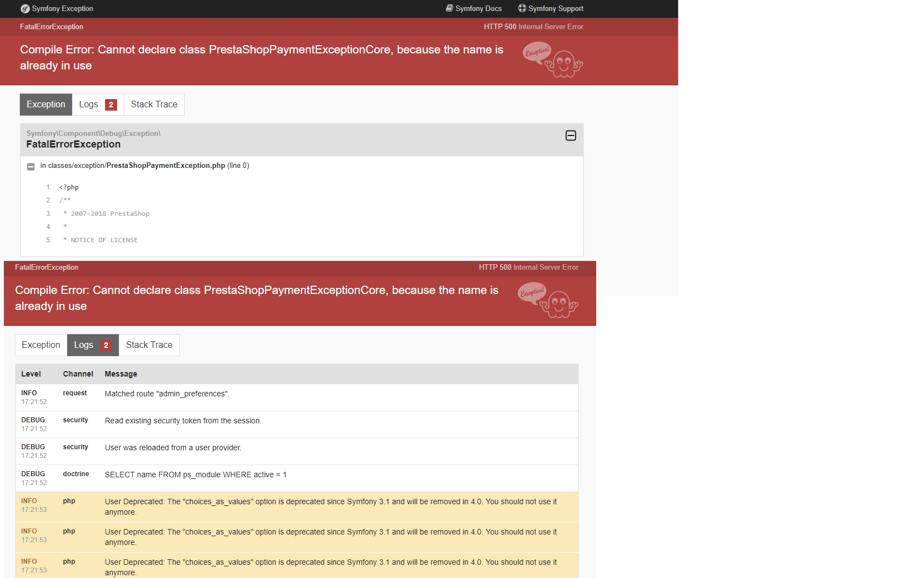
Task: Click the Symfony Exception header title
Action: click(62, 9)
